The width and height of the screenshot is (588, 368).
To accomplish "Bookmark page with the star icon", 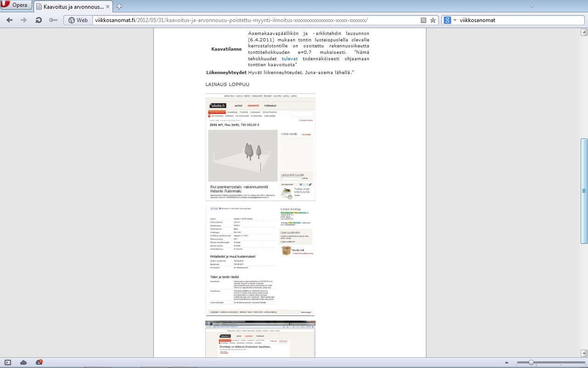I will [433, 20].
